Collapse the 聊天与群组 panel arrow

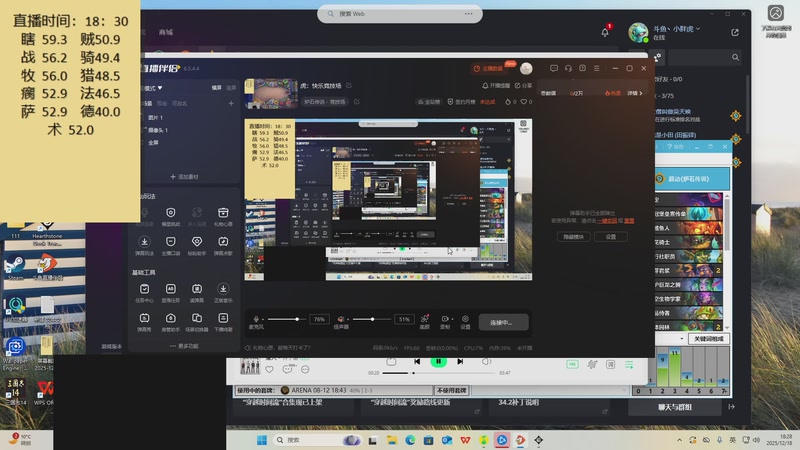tap(732, 407)
